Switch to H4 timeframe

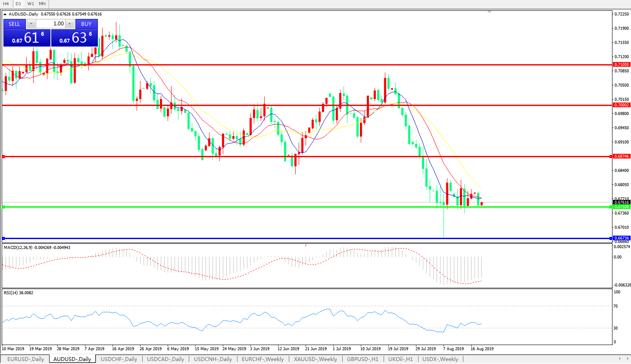(6, 3)
